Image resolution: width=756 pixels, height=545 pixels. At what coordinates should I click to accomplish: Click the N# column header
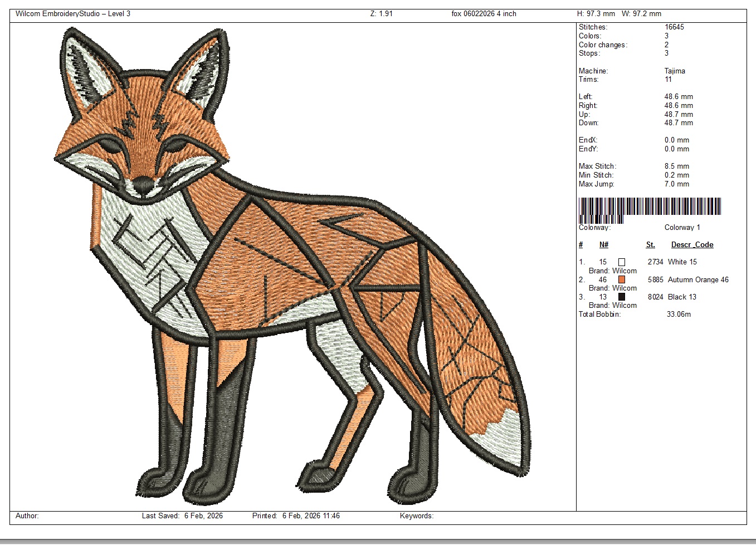[x=604, y=245]
